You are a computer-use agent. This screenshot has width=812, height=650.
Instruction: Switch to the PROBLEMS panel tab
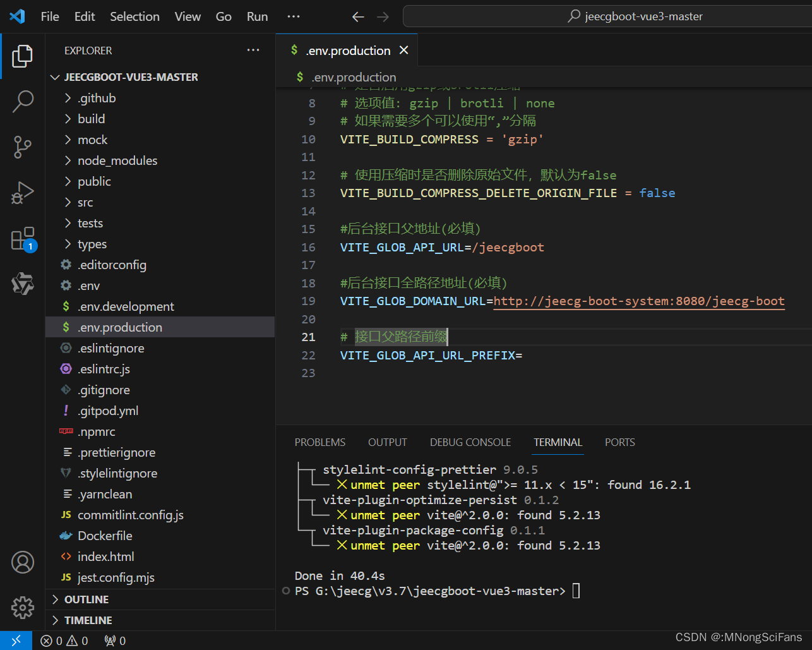[x=320, y=442]
